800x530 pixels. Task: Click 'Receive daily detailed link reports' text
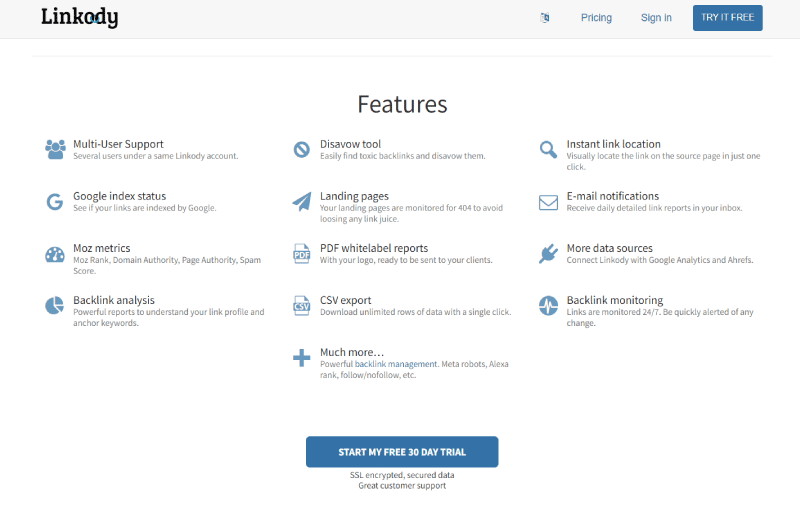pos(654,208)
